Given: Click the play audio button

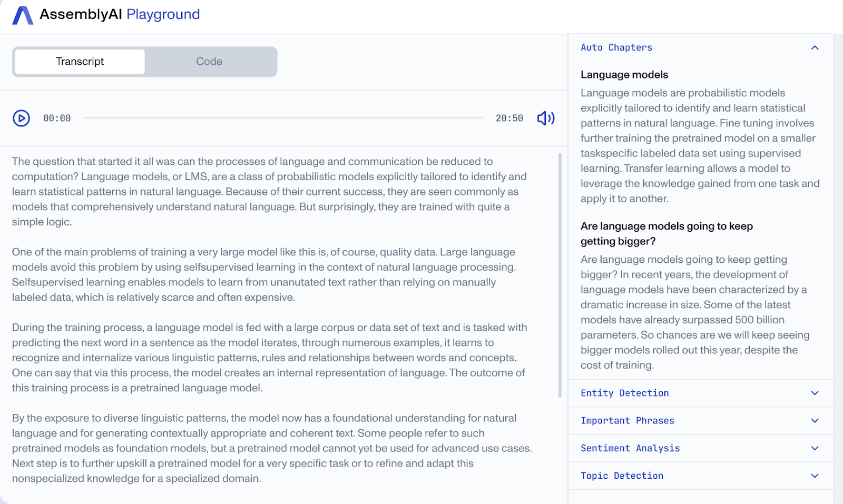Looking at the screenshot, I should point(22,118).
